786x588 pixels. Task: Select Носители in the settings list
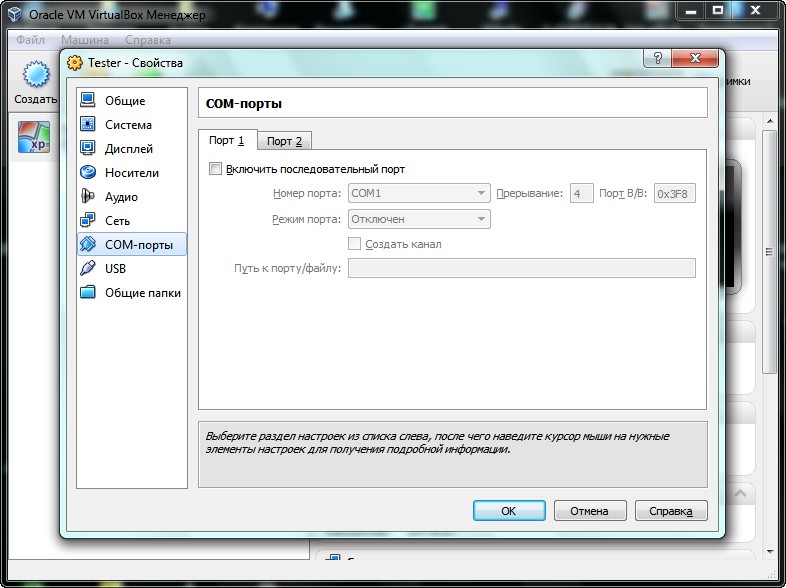tap(132, 173)
